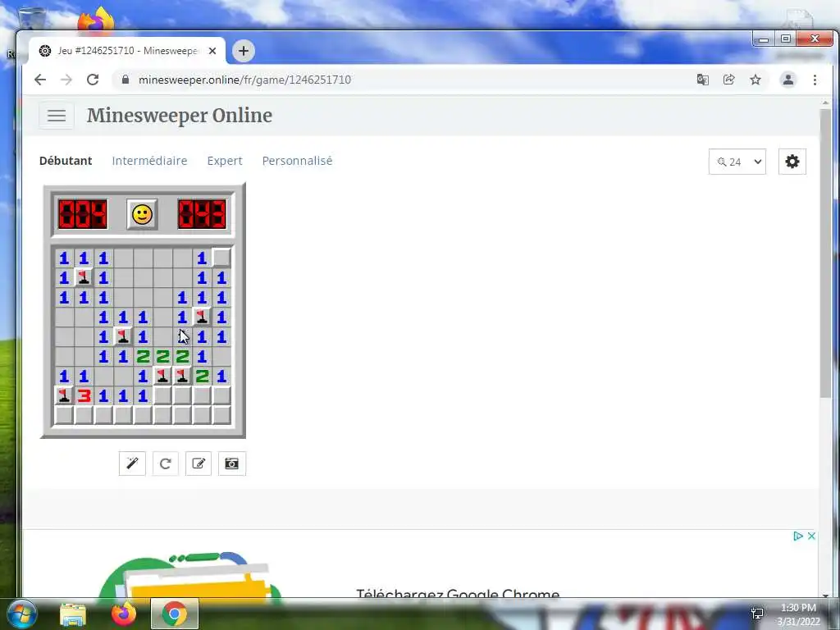Switch to Personnalisé difficulty

(297, 161)
